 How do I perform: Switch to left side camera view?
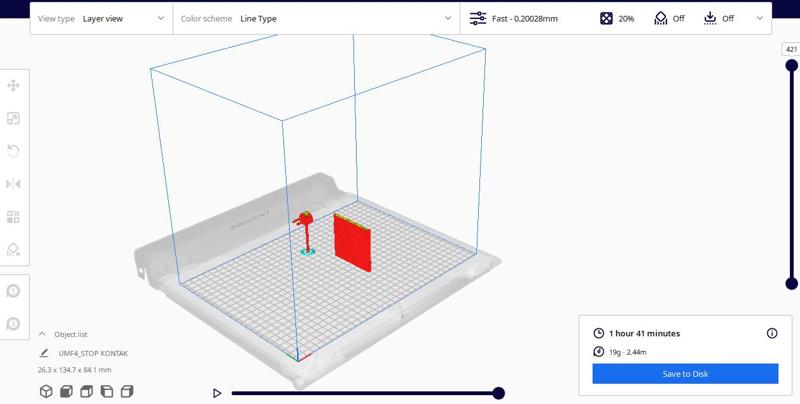[x=107, y=391]
